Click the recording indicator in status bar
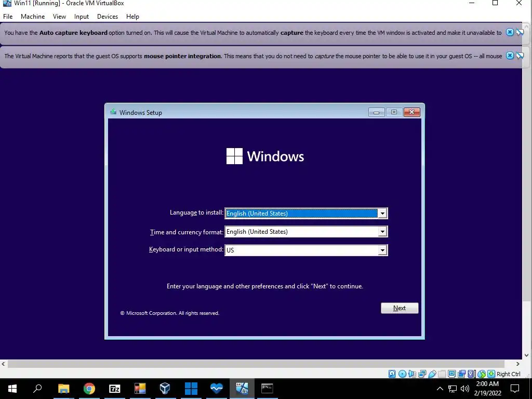This screenshot has height=399, width=532. click(x=461, y=374)
